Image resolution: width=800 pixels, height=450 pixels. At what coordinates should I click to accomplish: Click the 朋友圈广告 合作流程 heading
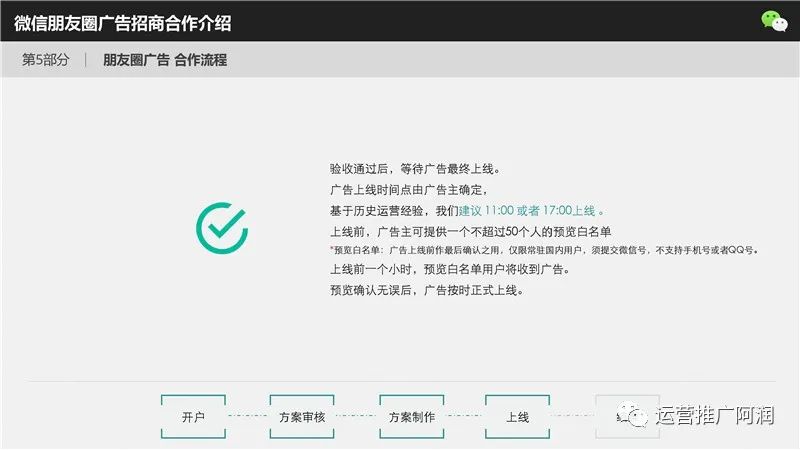(165, 60)
